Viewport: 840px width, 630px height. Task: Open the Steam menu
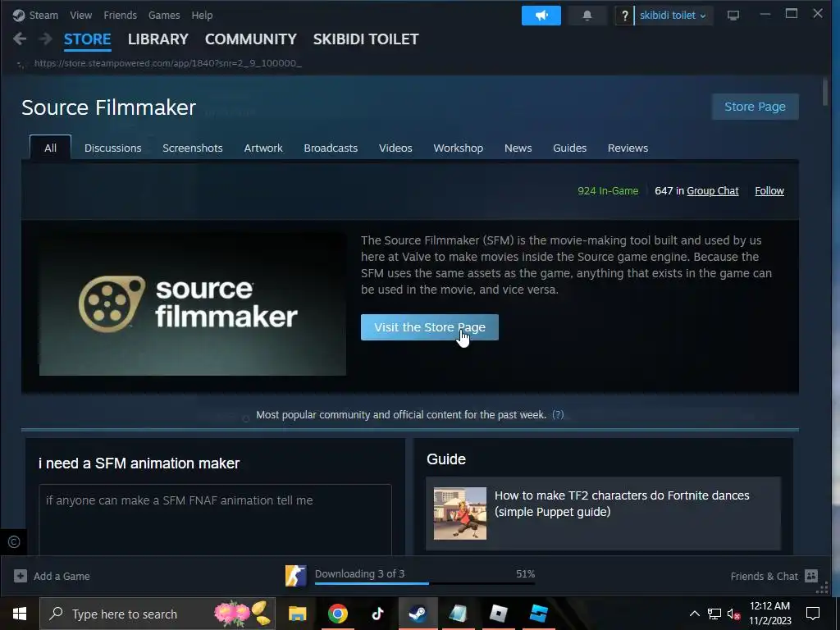coord(43,16)
